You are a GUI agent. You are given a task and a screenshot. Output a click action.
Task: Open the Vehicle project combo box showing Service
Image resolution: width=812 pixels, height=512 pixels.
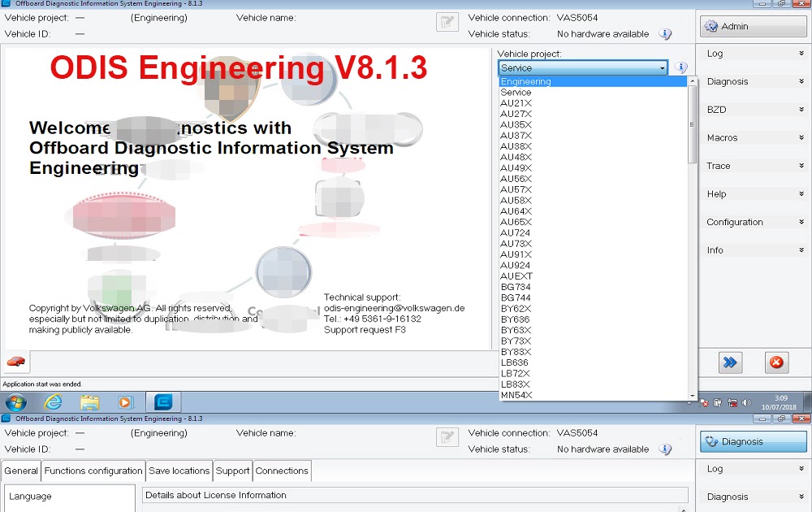[582, 68]
